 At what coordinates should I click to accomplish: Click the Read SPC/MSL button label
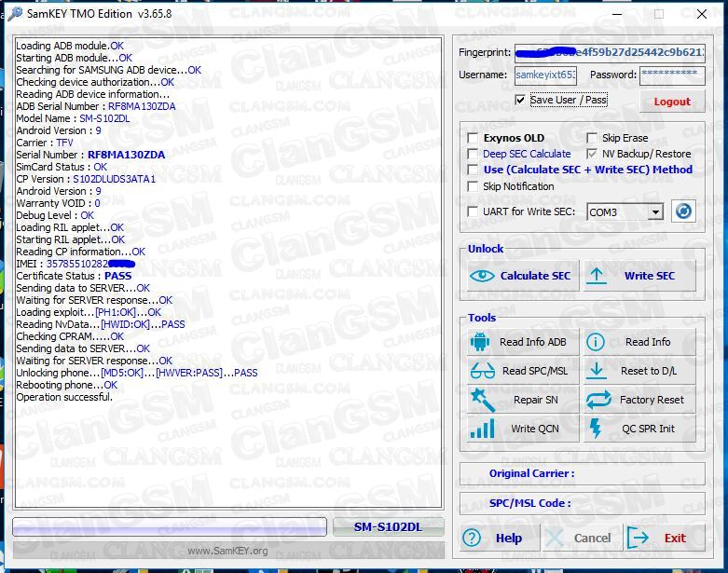point(535,371)
